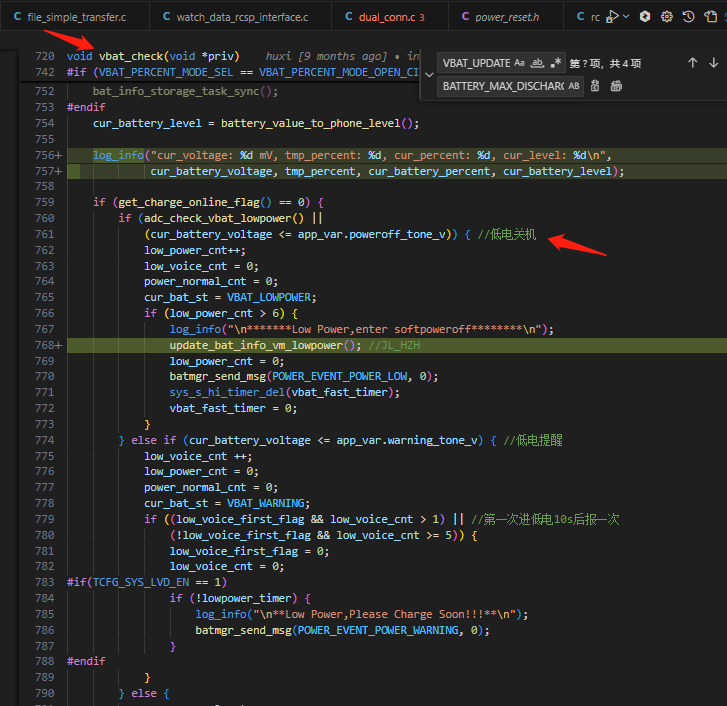The width and height of the screenshot is (727, 706).
Task: Click 'update_bat_info_vm_lowpower' on line 768
Action: (x=256, y=345)
